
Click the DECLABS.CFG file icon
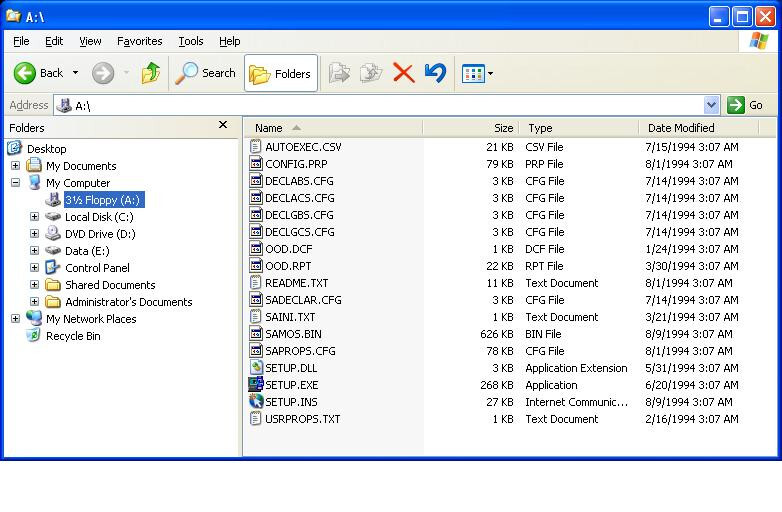pyautogui.click(x=256, y=180)
